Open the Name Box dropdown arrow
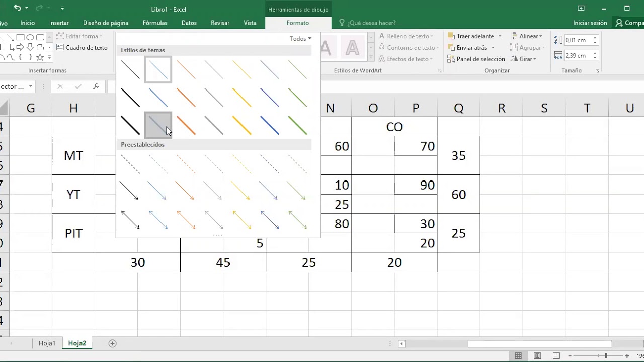This screenshot has height=362, width=644. [30, 86]
